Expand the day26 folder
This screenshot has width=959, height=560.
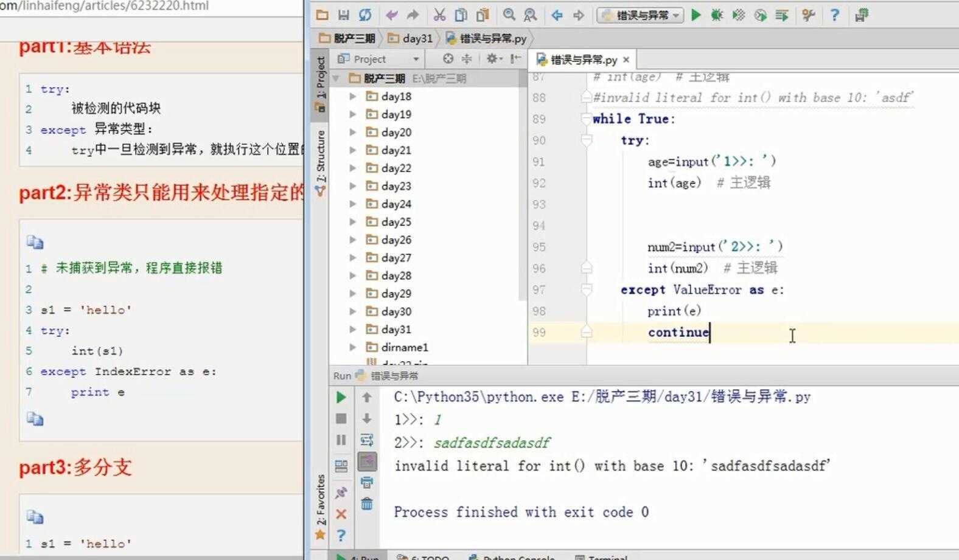tap(353, 240)
